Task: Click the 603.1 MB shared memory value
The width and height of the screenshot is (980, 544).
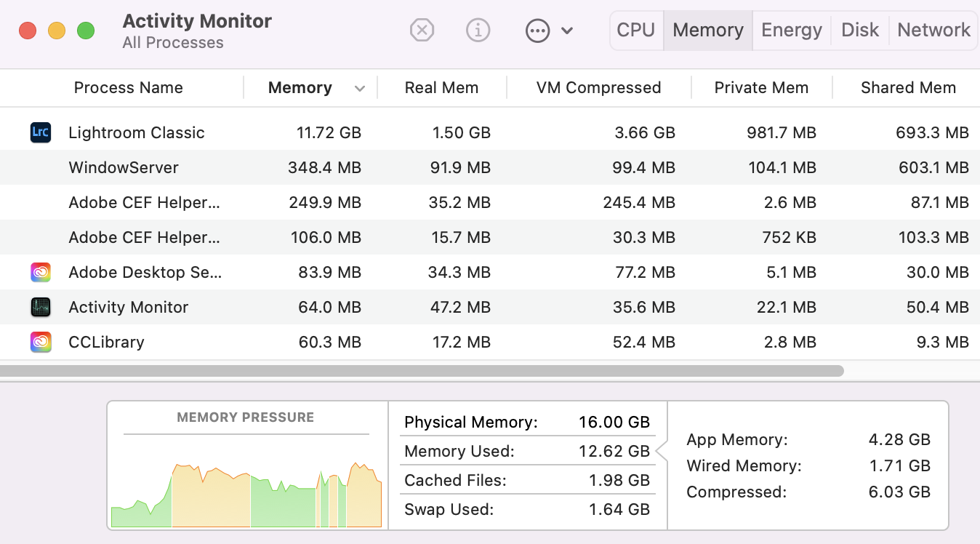Action: 933,167
